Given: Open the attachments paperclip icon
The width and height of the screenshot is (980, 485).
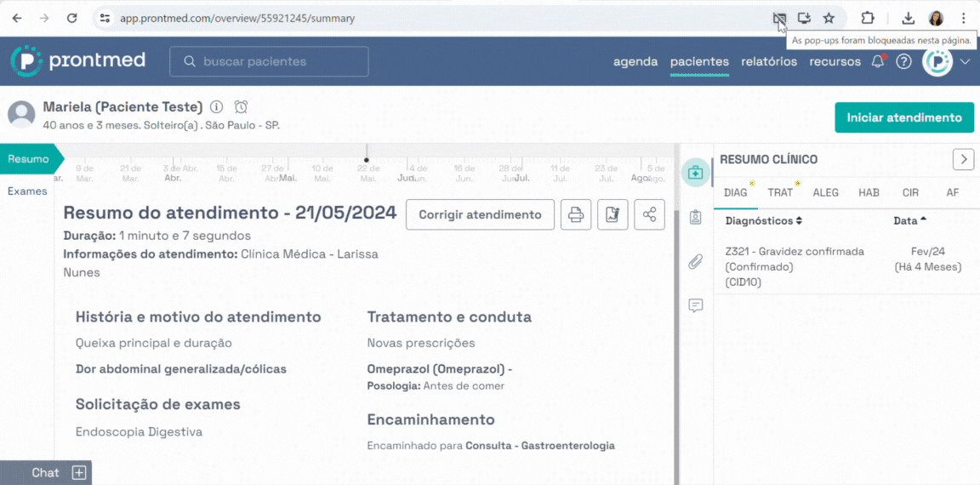Looking at the screenshot, I should [x=695, y=261].
